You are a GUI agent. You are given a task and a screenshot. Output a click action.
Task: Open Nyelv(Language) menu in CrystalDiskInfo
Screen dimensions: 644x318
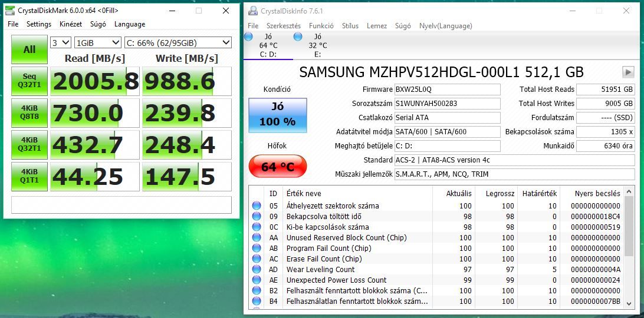pyautogui.click(x=446, y=26)
